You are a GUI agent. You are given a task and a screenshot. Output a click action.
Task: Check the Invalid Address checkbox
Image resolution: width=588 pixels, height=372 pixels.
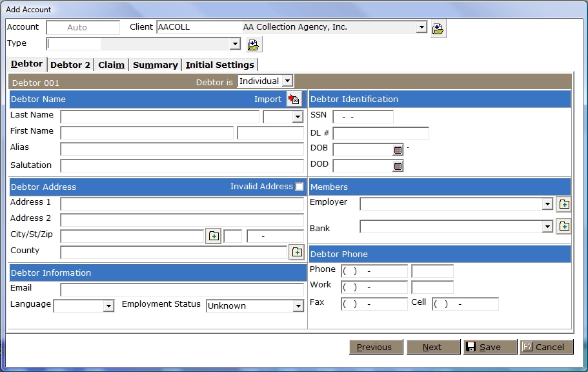pos(299,187)
